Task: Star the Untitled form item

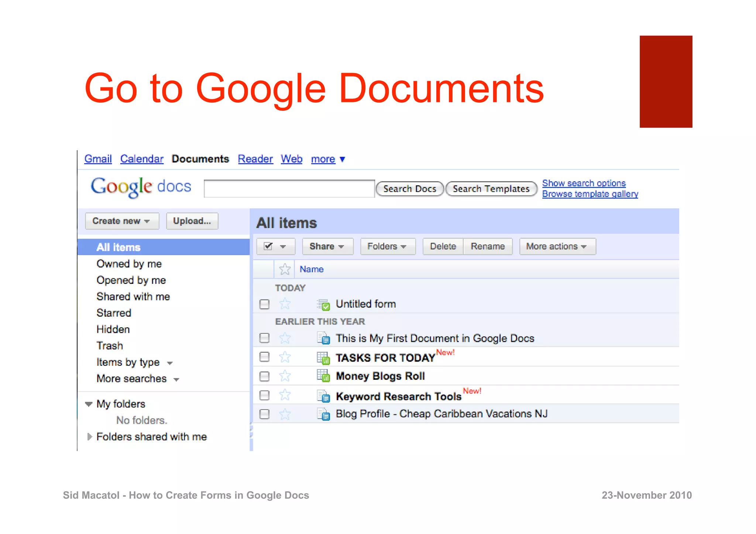Action: pyautogui.click(x=285, y=304)
